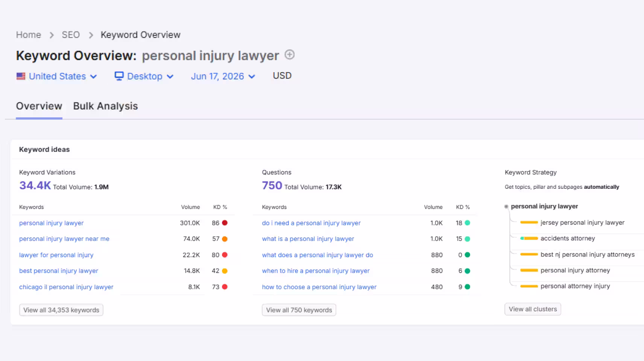Click the 750 questions count
The image size is (644, 361).
click(x=272, y=185)
